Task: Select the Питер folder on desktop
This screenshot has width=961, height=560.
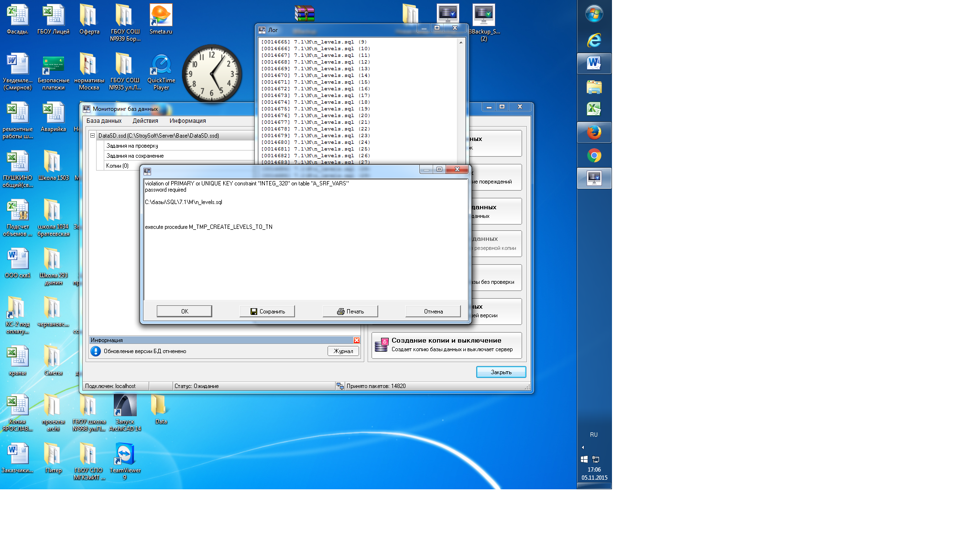Action: [53, 458]
